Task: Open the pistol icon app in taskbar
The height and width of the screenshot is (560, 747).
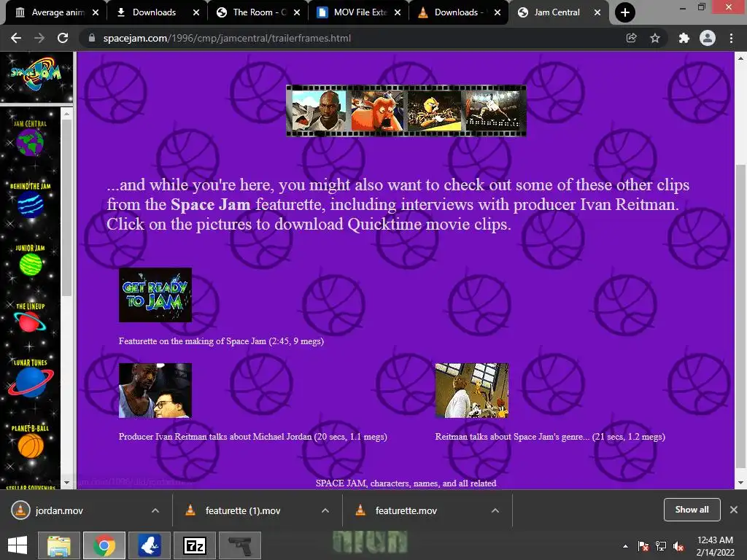Action: coord(240,545)
